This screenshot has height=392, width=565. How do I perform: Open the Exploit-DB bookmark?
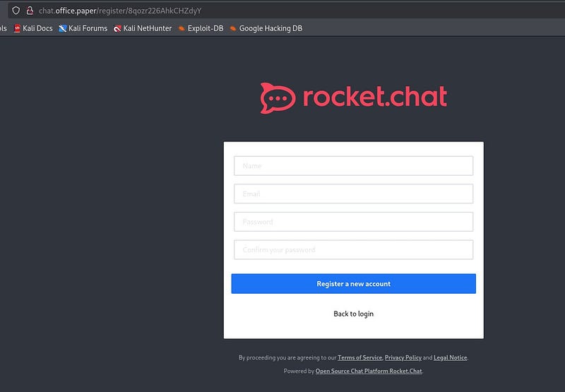(201, 28)
